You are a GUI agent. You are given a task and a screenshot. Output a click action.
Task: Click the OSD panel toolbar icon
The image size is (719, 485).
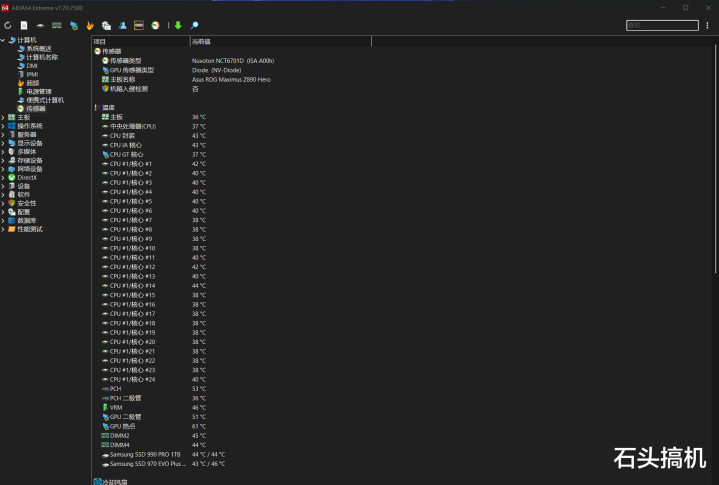(139, 26)
